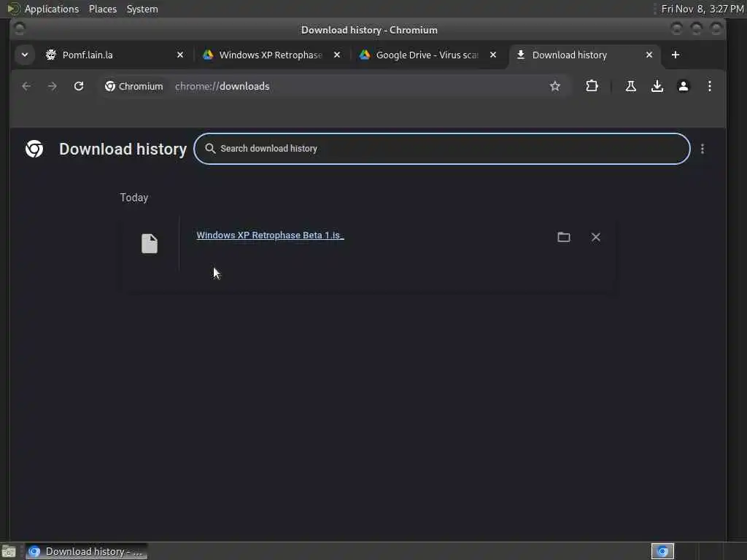Open Chrome Labs flask icon

point(631,86)
